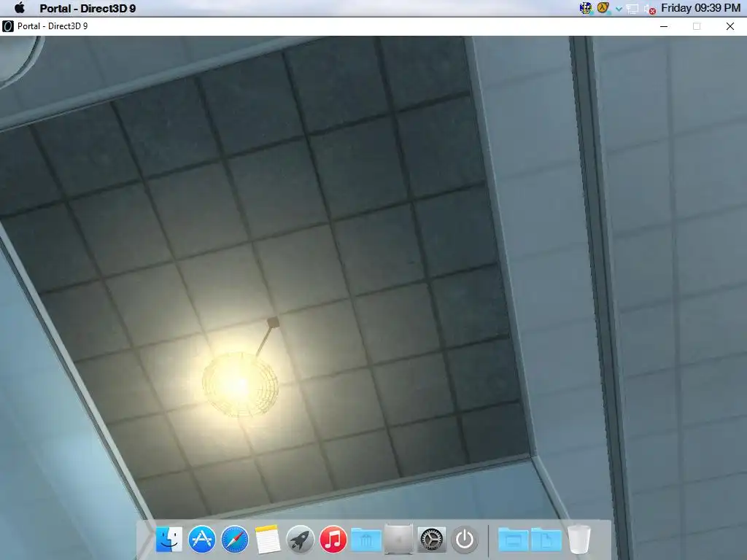Open the library folder in dock
The image size is (747, 560).
point(366,540)
